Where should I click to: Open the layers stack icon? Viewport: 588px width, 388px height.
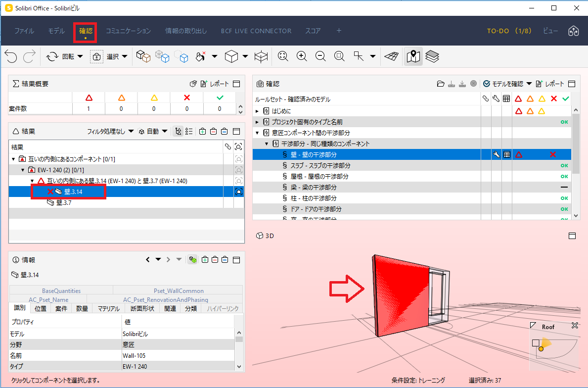coord(432,56)
